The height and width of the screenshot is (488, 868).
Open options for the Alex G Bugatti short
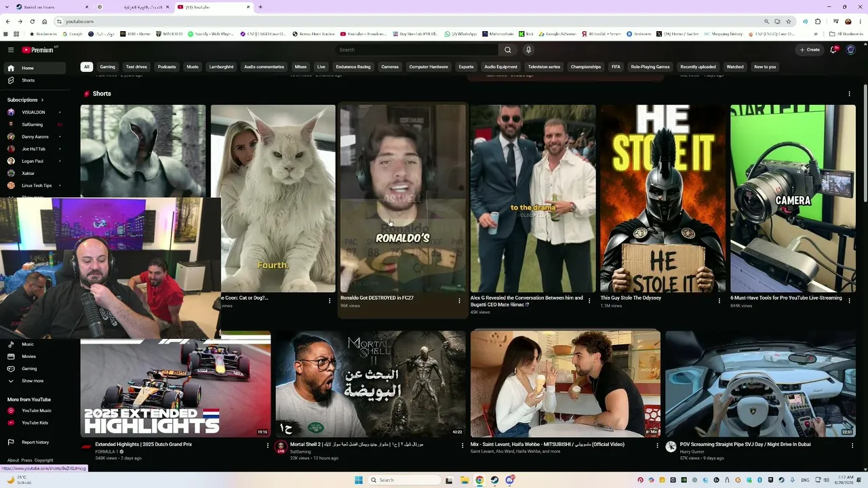[x=589, y=300]
